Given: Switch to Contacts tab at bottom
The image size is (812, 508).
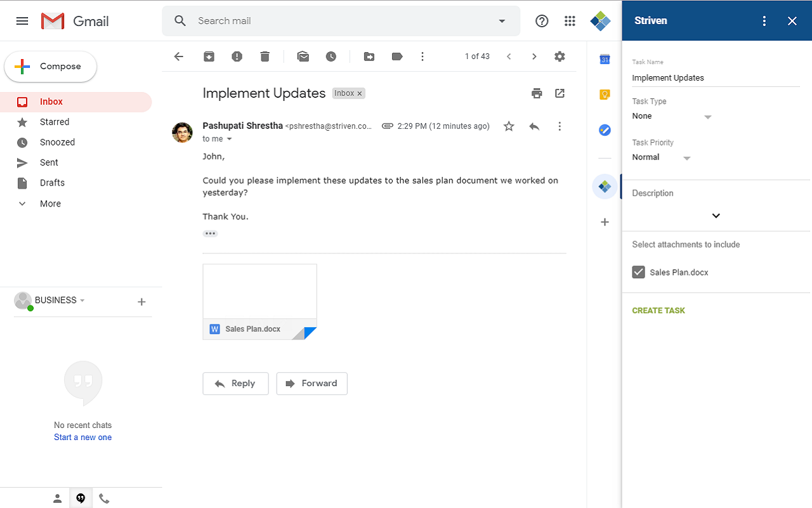Looking at the screenshot, I should 57,498.
